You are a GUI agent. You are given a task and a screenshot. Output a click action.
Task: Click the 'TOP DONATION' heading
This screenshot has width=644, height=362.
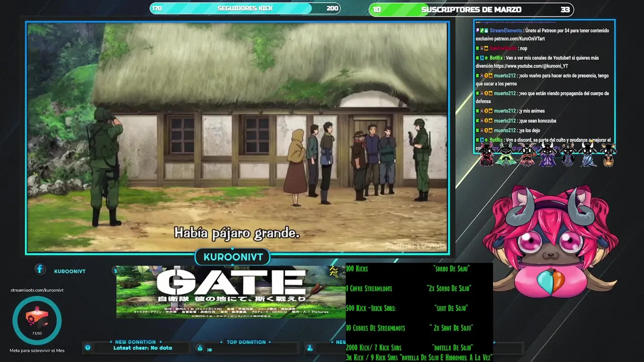[x=246, y=342]
